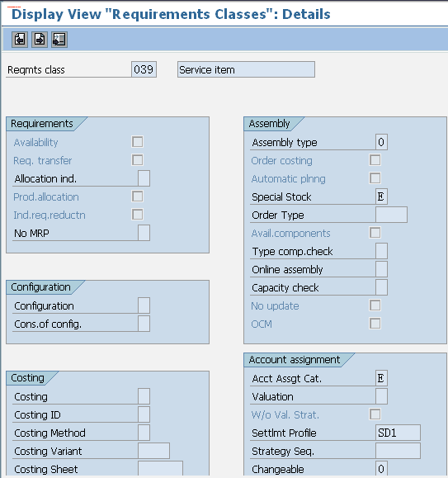Click the Reqmts class 039 field

click(x=144, y=69)
